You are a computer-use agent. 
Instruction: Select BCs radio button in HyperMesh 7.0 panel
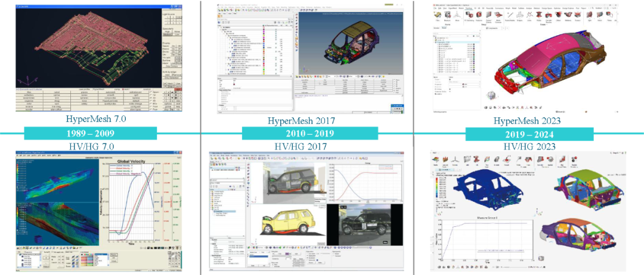tap(151, 104)
